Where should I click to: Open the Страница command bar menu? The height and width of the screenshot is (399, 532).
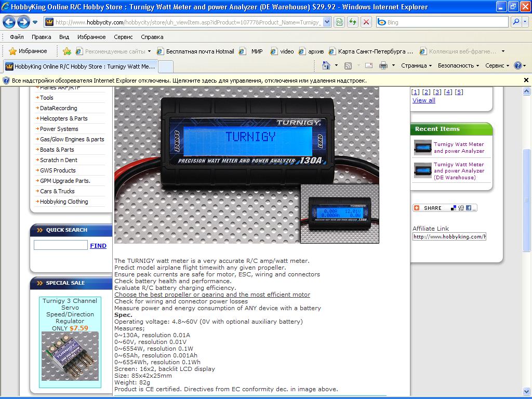(x=416, y=65)
